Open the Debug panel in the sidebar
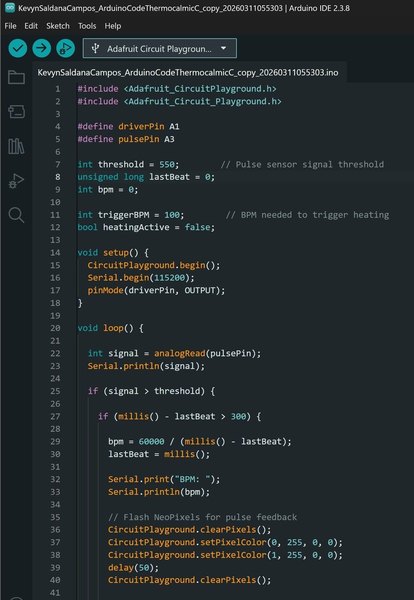The width and height of the screenshot is (414, 600). coord(16,181)
